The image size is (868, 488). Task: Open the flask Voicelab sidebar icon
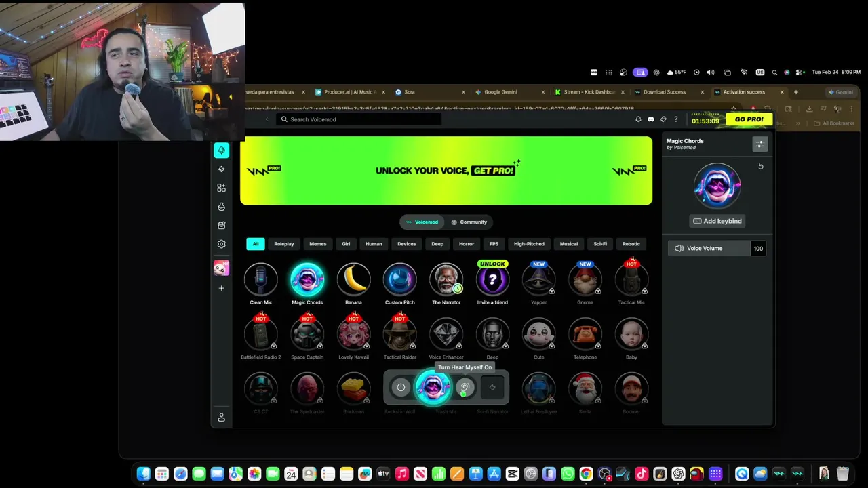pos(221,207)
